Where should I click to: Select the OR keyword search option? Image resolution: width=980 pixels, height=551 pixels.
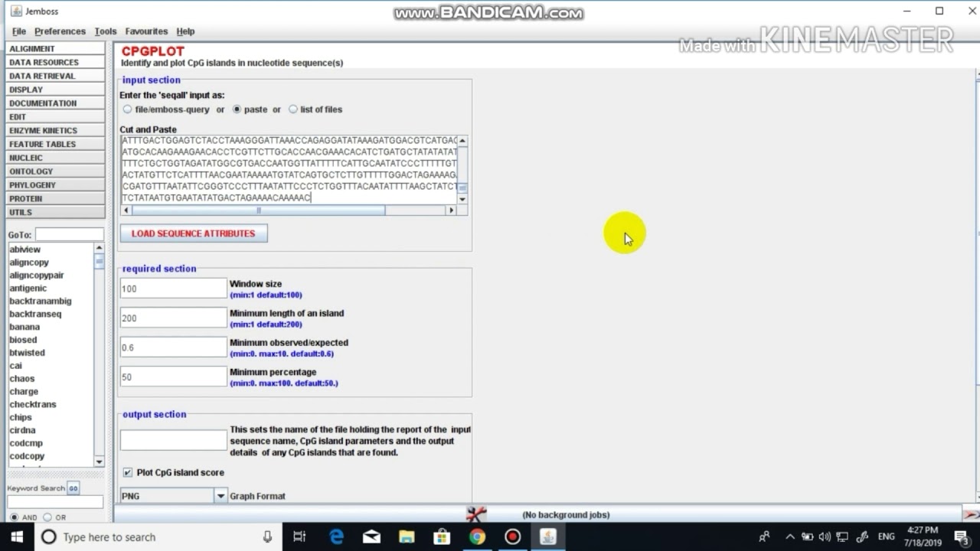click(x=47, y=517)
